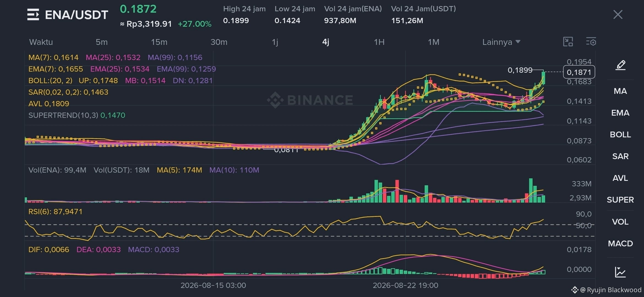This screenshot has height=297, width=644.
Task: Close the chart view with X
Action: tap(618, 15)
